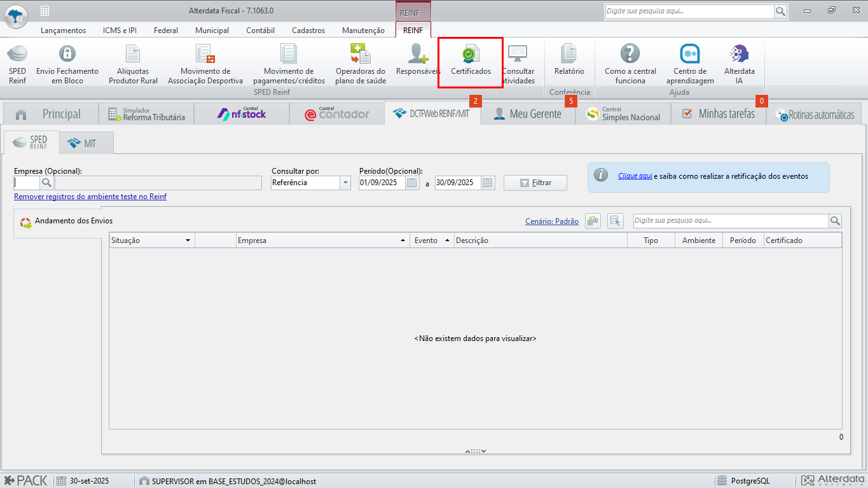Click the top Digite sua pesquisa field
The width and height of the screenshot is (868, 488).
pos(689,11)
